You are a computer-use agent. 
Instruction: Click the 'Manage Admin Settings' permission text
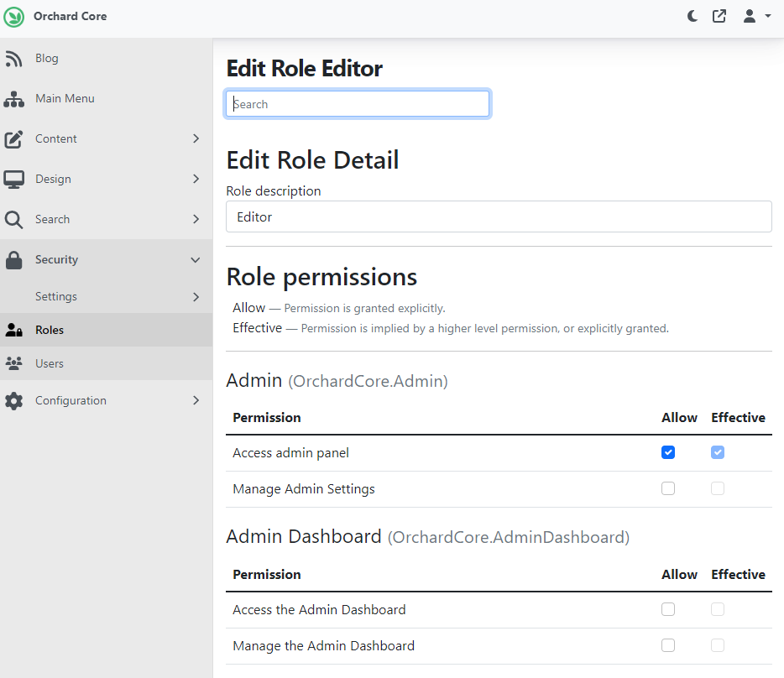pos(304,489)
